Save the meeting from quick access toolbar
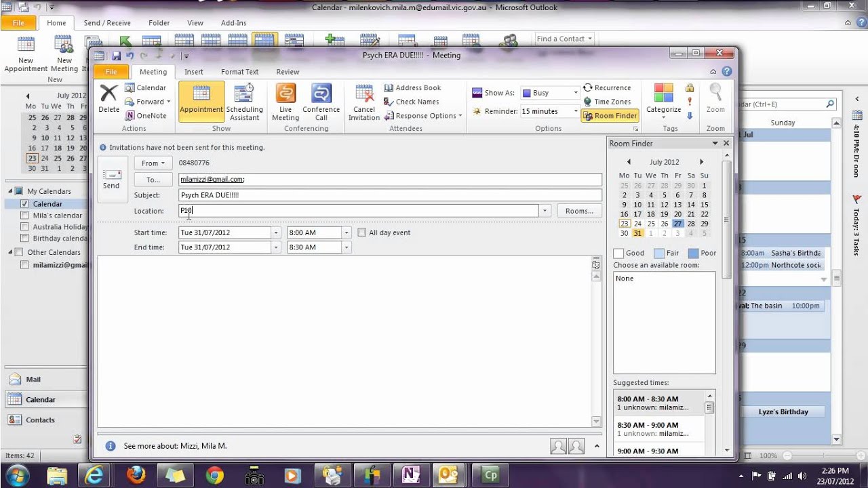This screenshot has height=488, width=868. pyautogui.click(x=116, y=56)
